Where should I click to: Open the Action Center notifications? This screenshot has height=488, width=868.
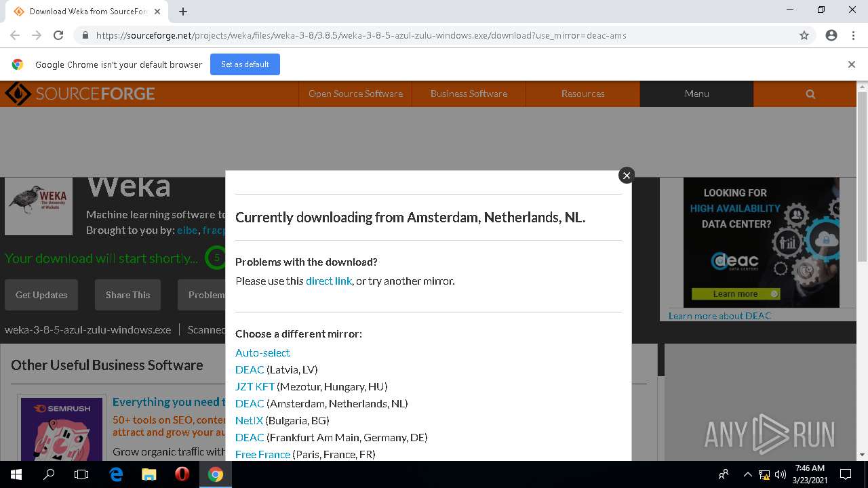click(x=846, y=474)
